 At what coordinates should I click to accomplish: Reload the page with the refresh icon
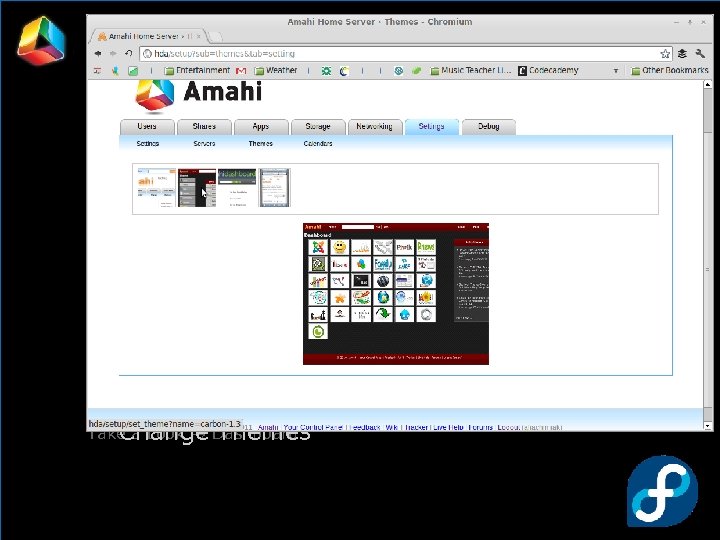coord(129,53)
